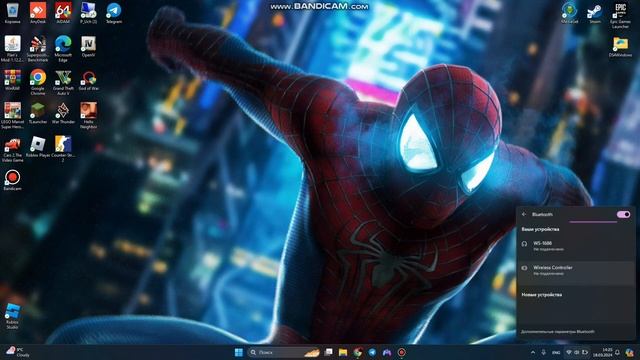
Task: Show hidden system tray icons
Action: (533, 352)
